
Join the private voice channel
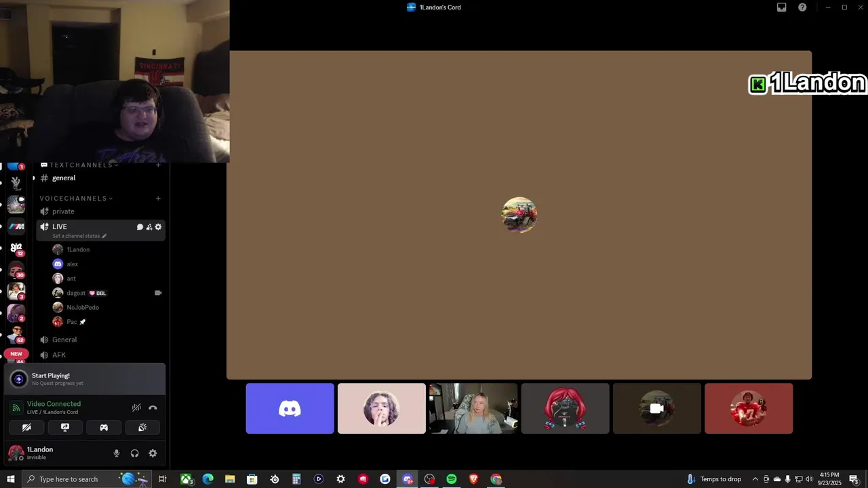point(100,211)
